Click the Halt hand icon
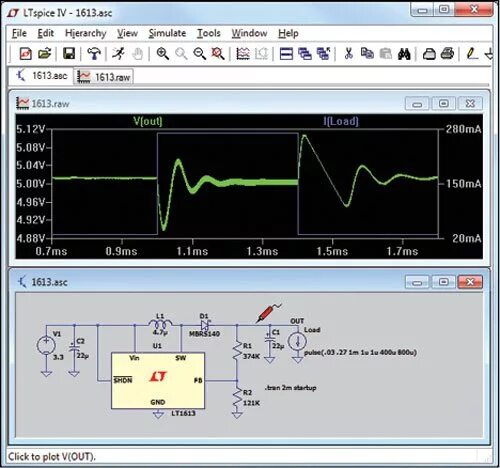Image resolution: width=500 pixels, height=468 pixels. [x=137, y=54]
